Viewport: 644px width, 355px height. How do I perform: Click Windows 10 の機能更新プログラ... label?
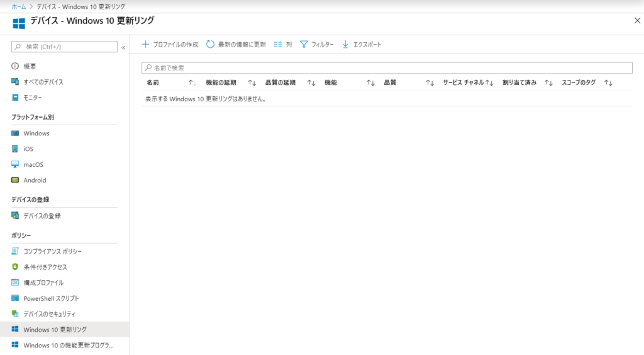69,345
